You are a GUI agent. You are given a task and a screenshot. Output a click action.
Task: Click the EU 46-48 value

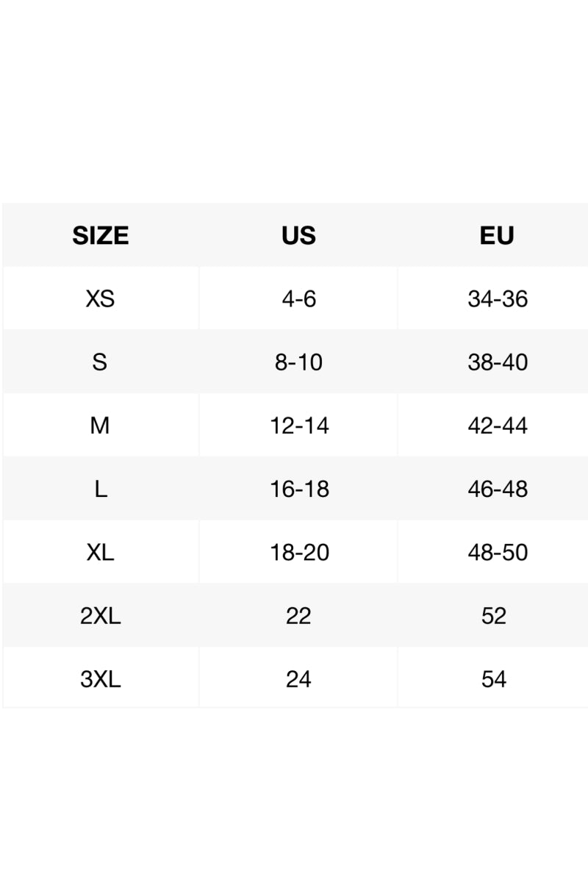pos(498,489)
